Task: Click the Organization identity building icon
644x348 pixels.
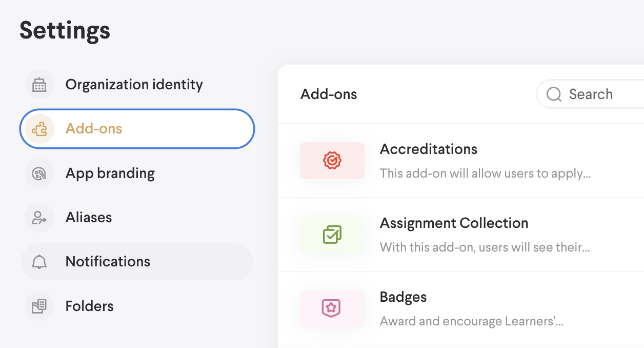Action: [39, 85]
